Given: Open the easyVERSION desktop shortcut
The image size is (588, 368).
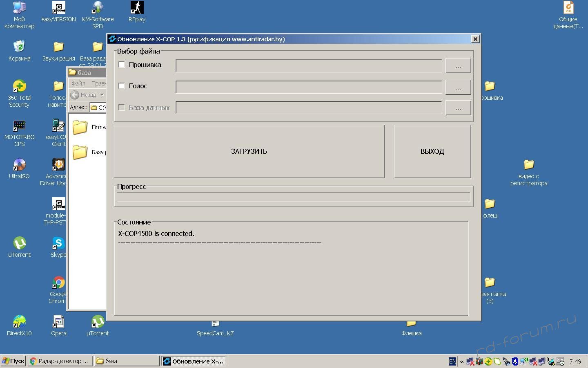Looking at the screenshot, I should pyautogui.click(x=58, y=8).
